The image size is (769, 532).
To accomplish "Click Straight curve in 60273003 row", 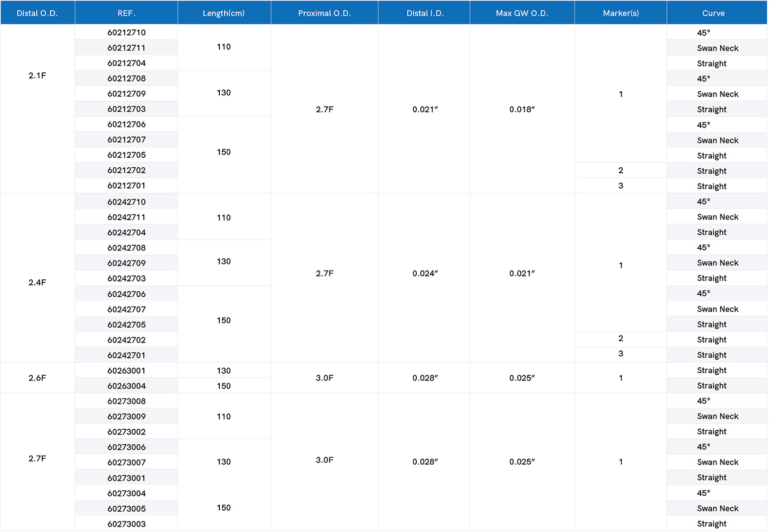I will [711, 524].
